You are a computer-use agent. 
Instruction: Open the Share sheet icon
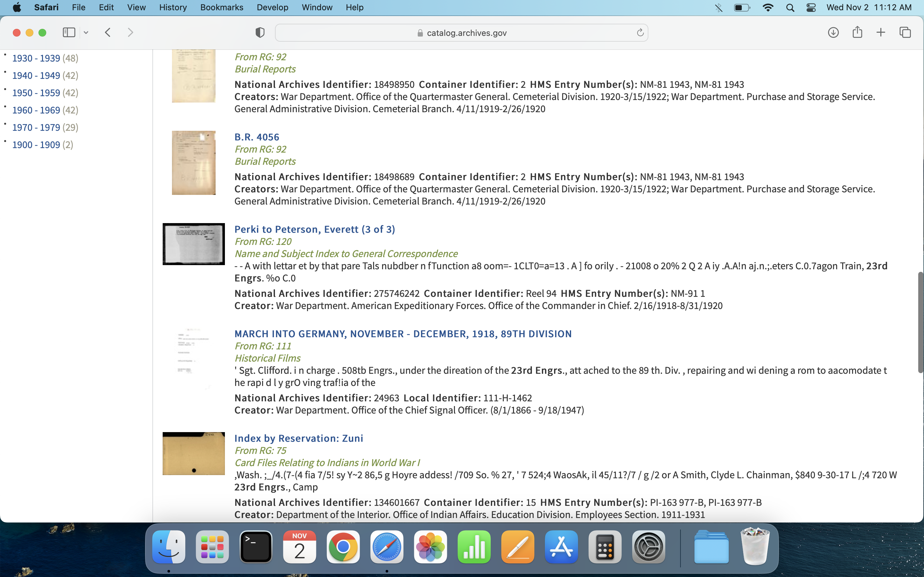(x=857, y=32)
